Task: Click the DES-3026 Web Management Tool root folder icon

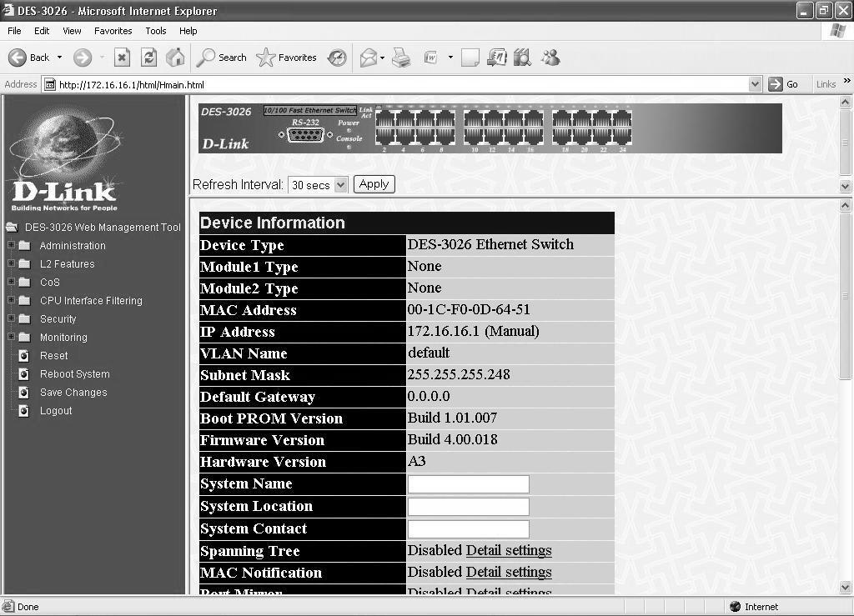Action: (12, 227)
